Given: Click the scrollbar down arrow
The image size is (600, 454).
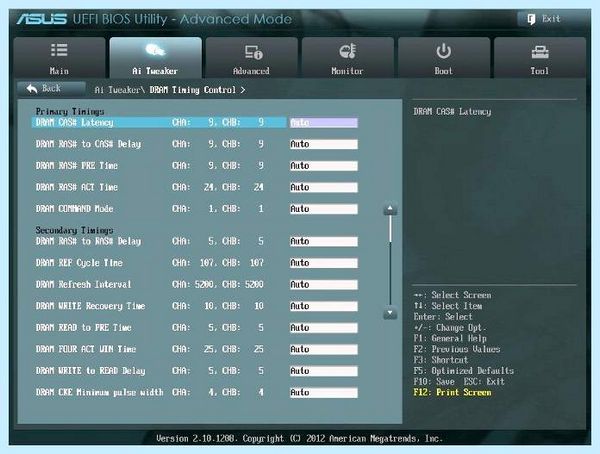Looking at the screenshot, I should pyautogui.click(x=390, y=313).
